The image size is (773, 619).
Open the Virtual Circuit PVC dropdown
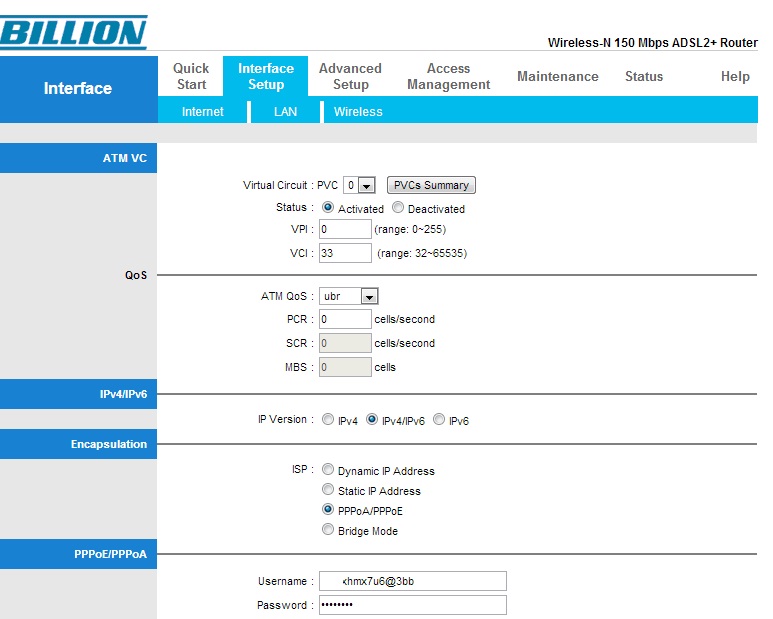pyautogui.click(x=359, y=185)
